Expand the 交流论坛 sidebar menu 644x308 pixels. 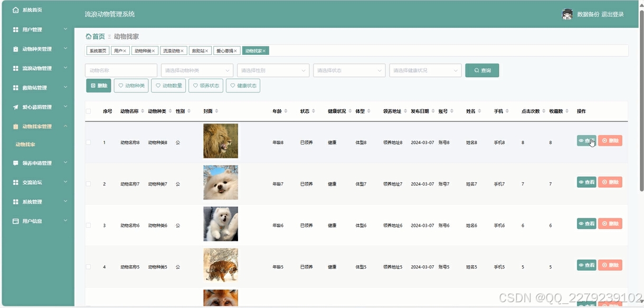click(x=65, y=182)
